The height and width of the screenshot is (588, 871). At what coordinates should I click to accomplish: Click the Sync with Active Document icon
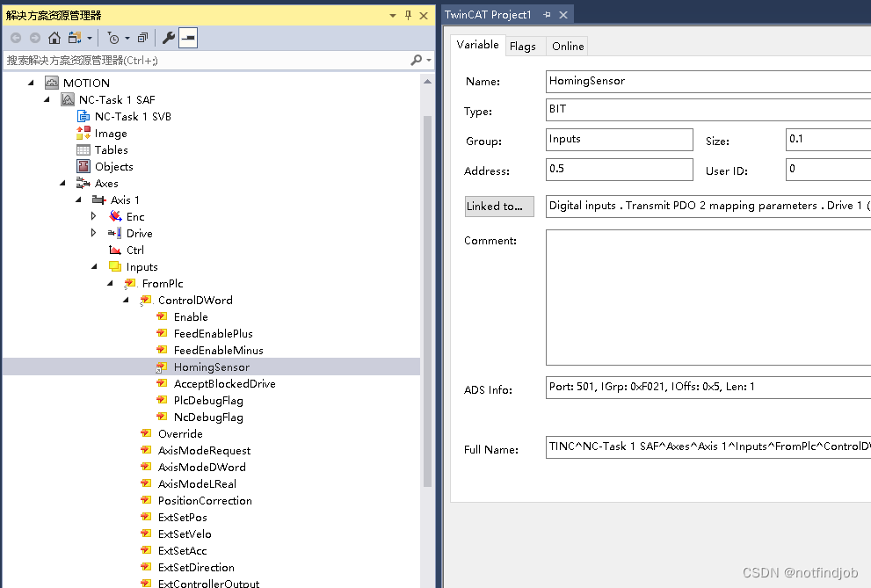click(75, 38)
